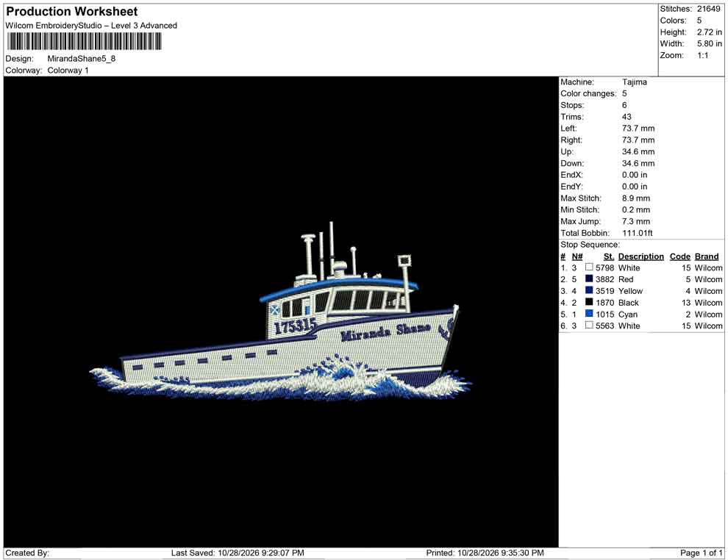Click the design name "MirandaShane5_8"

pos(81,59)
